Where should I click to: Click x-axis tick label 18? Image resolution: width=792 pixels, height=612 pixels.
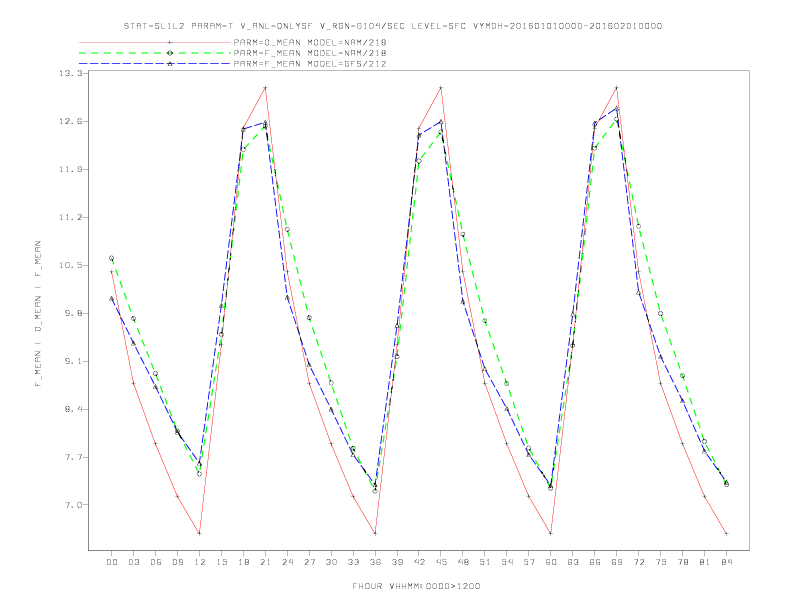tap(243, 562)
